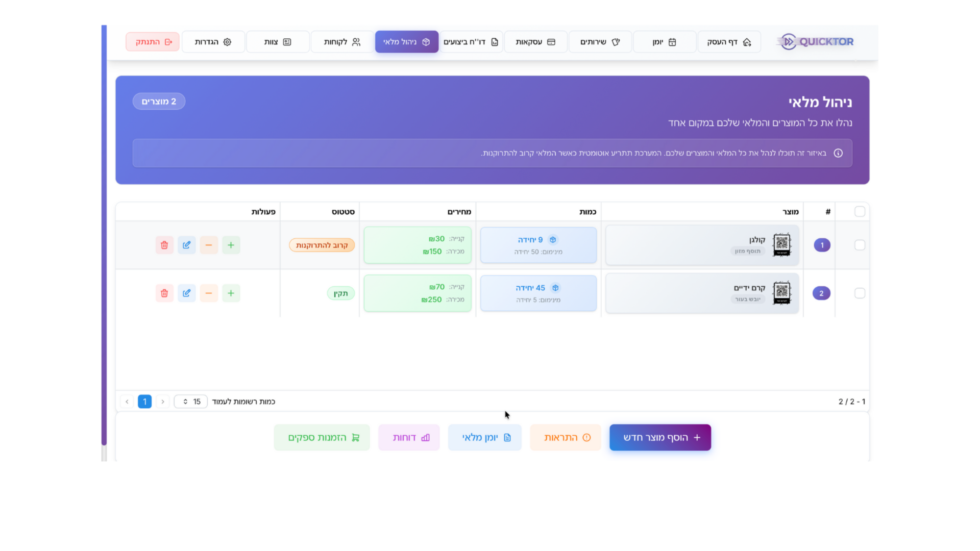980x551 pixels.
Task: Open QR code thumbnail for קולגן
Action: [781, 245]
